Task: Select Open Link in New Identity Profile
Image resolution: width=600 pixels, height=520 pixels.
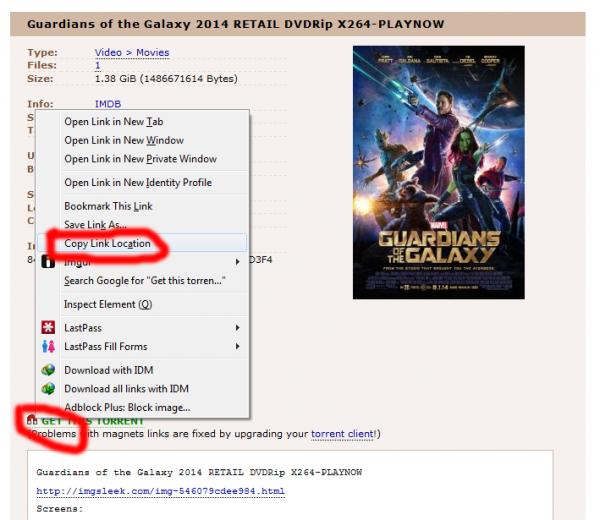Action: [x=142, y=183]
